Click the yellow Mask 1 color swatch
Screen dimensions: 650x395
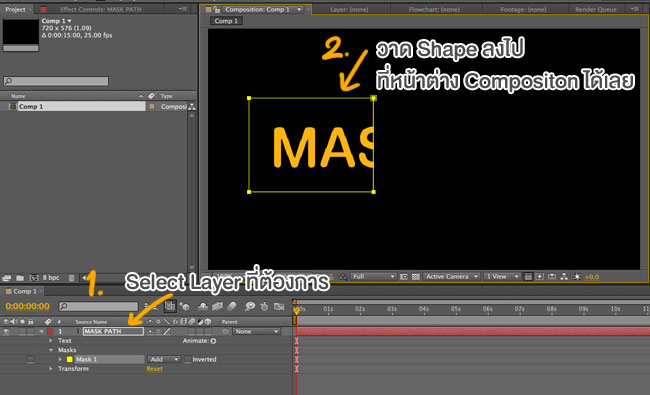tap(70, 359)
